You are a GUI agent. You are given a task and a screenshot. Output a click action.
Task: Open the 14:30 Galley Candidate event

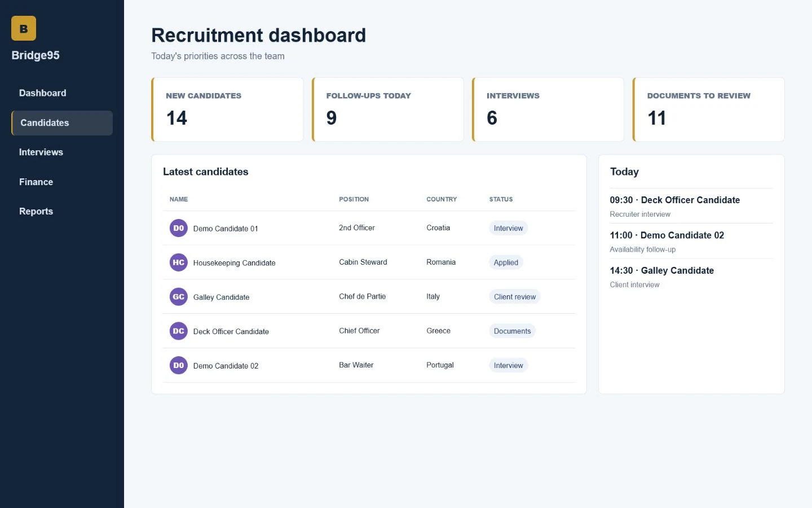click(691, 277)
